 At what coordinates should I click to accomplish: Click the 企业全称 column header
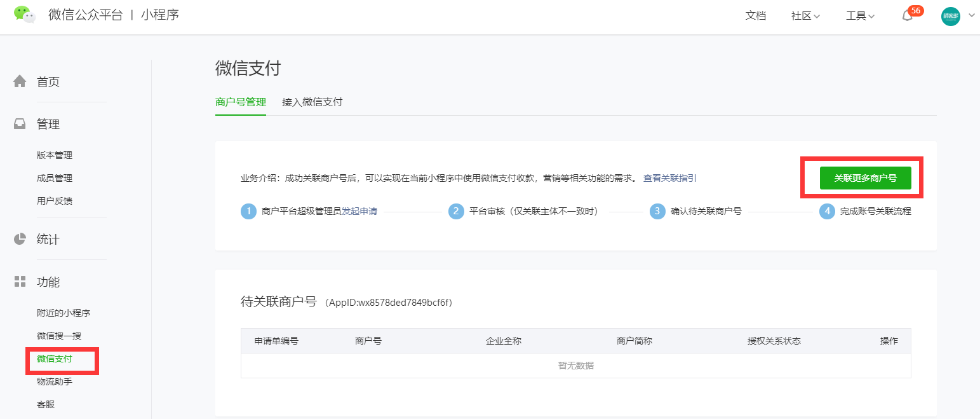[x=504, y=341]
